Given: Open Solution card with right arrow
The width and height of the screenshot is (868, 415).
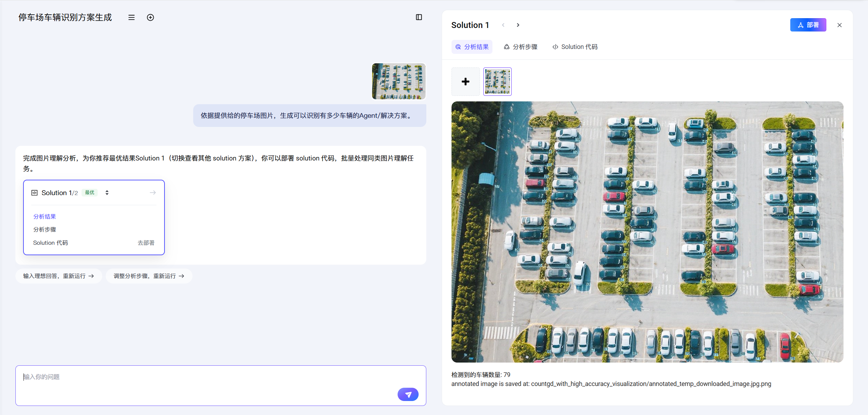Looking at the screenshot, I should tap(153, 193).
